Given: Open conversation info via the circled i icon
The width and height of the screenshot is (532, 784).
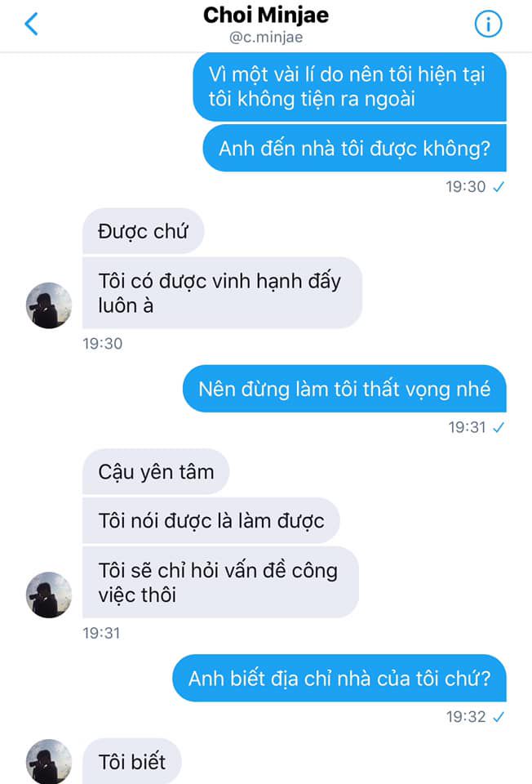Looking at the screenshot, I should [488, 24].
